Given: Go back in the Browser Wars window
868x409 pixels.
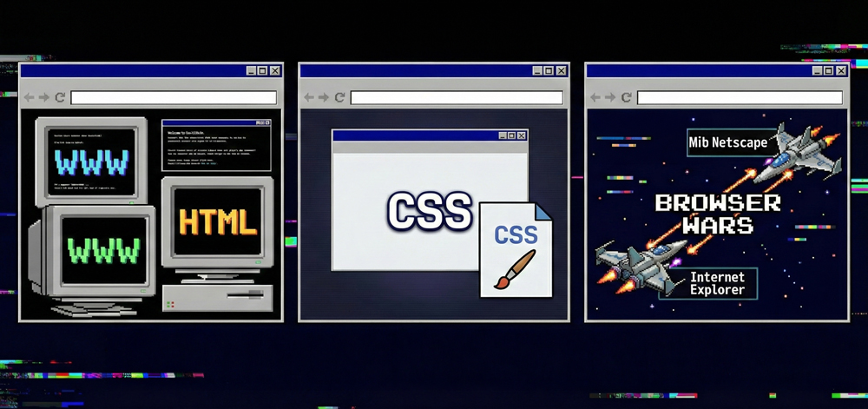Looking at the screenshot, I should point(595,97).
